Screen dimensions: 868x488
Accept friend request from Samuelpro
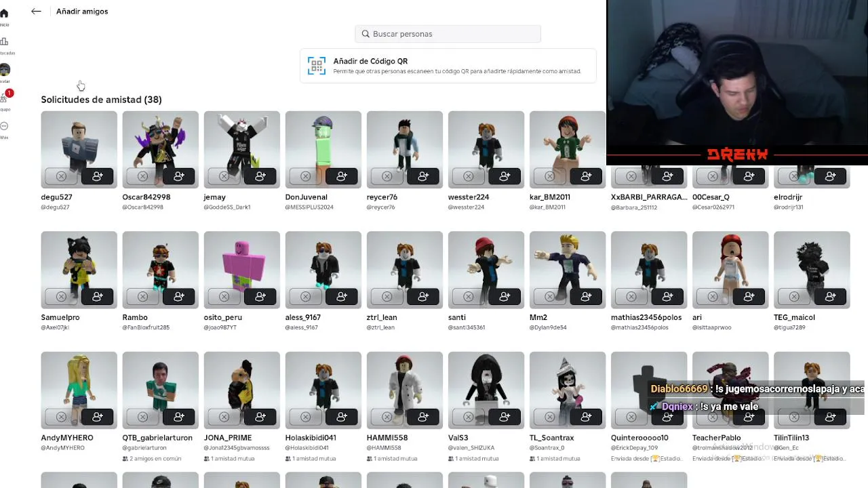tap(98, 296)
